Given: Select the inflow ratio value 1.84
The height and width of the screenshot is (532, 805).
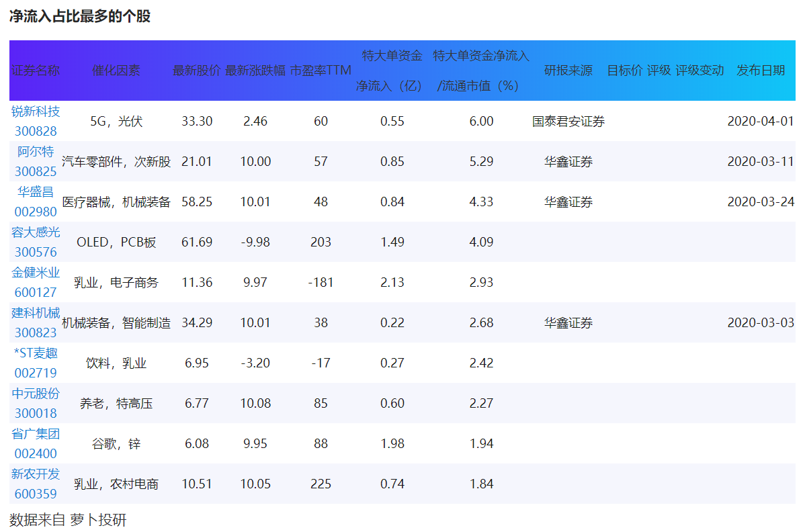Looking at the screenshot, I should pos(481,484).
